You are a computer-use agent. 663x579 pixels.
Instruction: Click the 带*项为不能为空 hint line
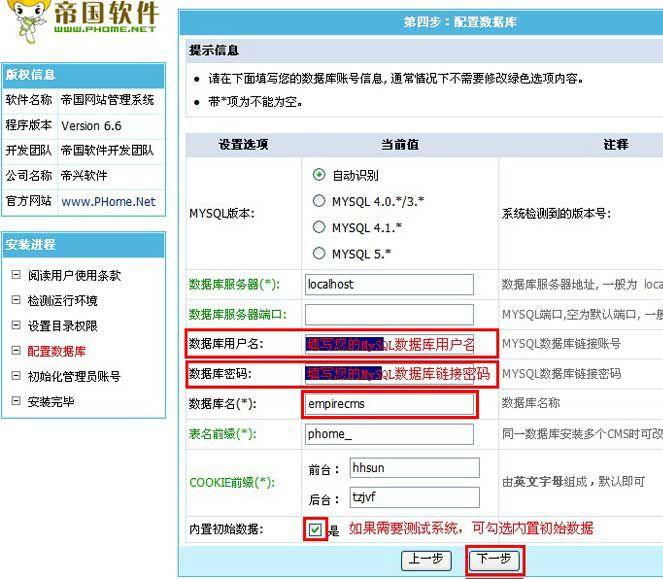click(x=255, y=102)
